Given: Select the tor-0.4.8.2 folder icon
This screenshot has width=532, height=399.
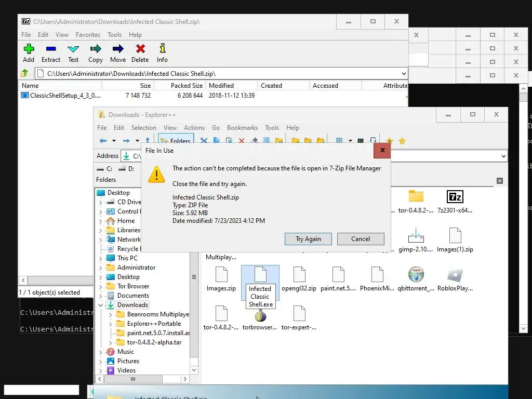Looking at the screenshot, I should point(416,196).
